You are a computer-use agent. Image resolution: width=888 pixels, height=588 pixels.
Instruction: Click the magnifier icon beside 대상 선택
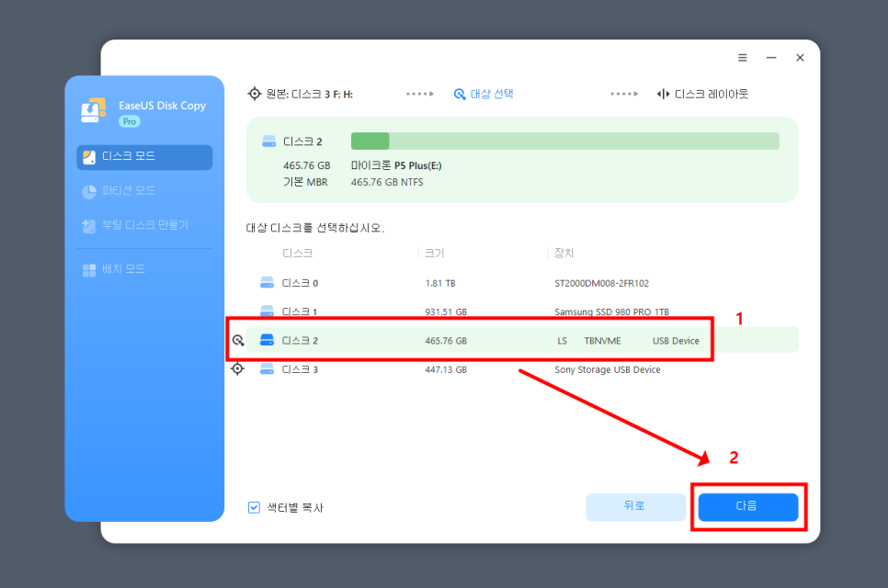tap(460, 94)
